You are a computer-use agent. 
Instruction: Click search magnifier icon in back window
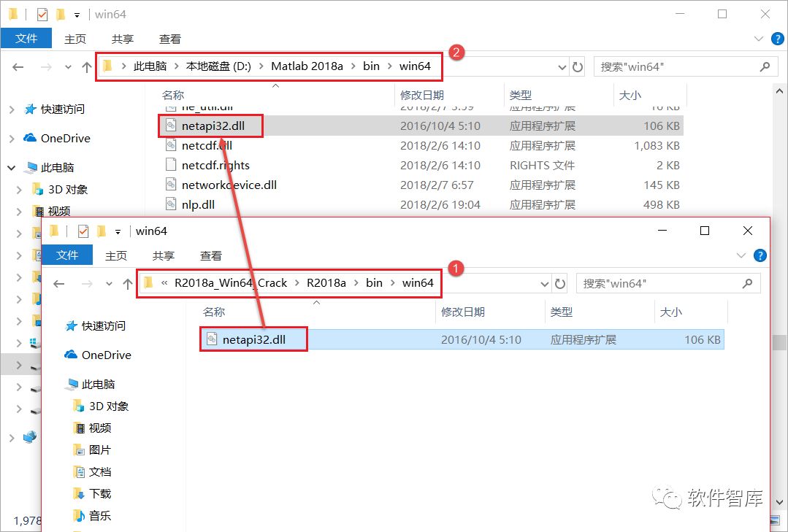765,66
